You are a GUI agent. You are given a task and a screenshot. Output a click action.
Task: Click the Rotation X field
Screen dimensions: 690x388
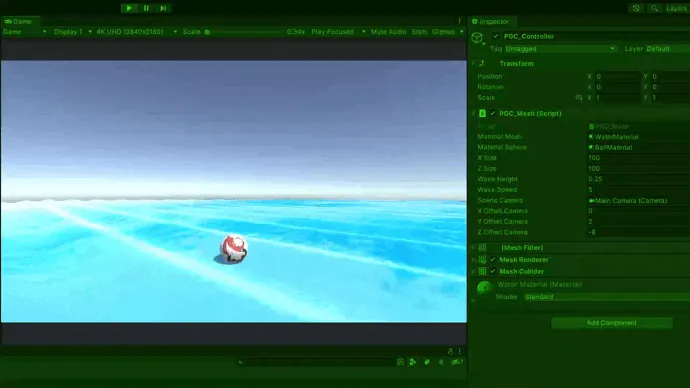tap(618, 87)
